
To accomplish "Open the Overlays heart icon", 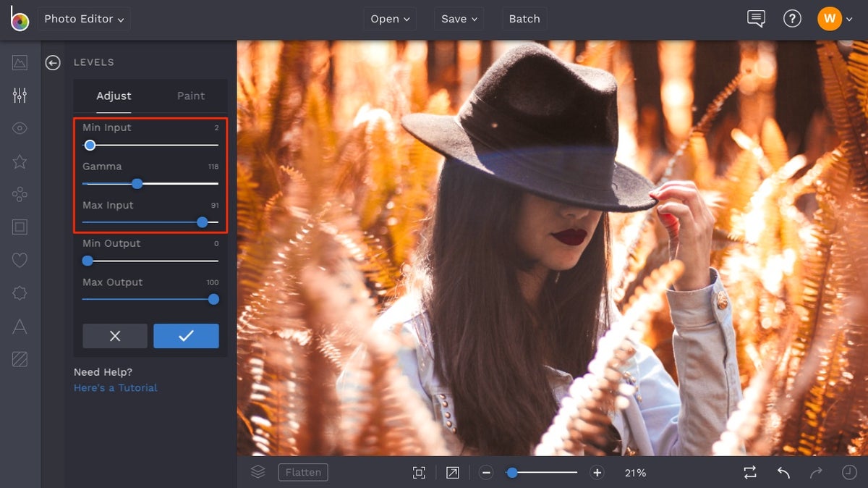I will click(x=20, y=260).
